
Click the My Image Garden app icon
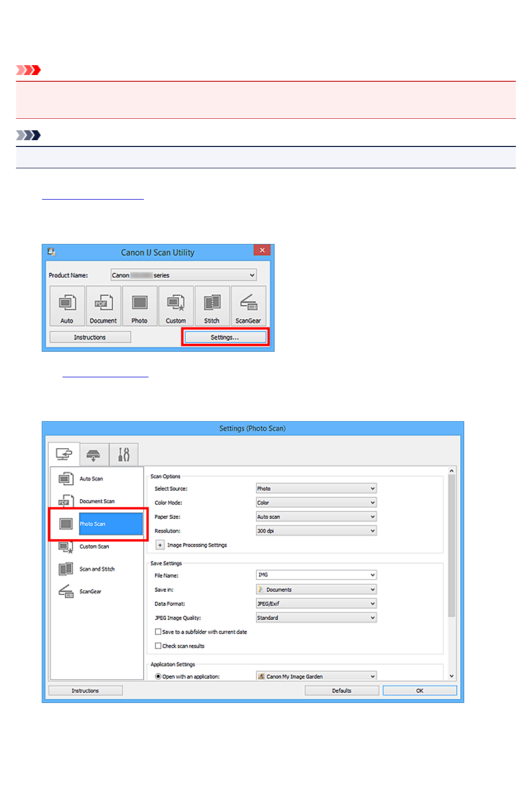click(261, 676)
